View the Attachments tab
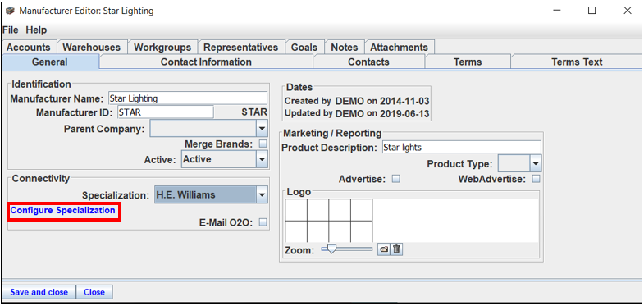 [x=400, y=48]
